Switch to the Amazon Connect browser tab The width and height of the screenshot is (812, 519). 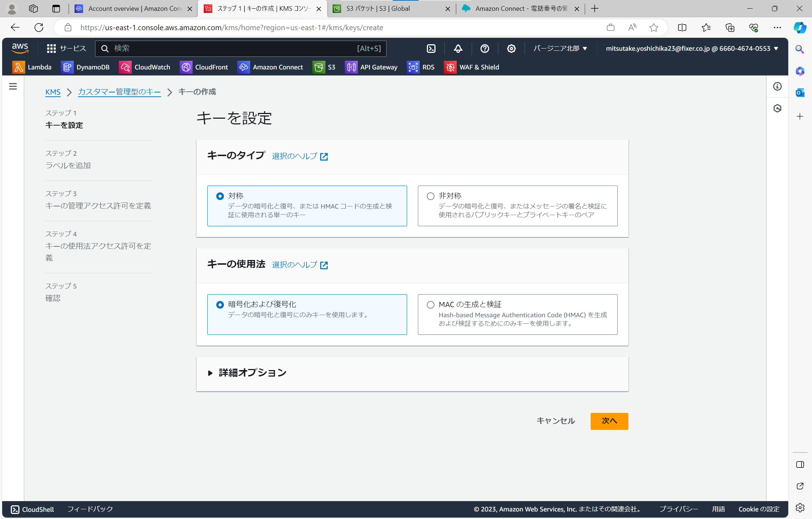point(515,8)
